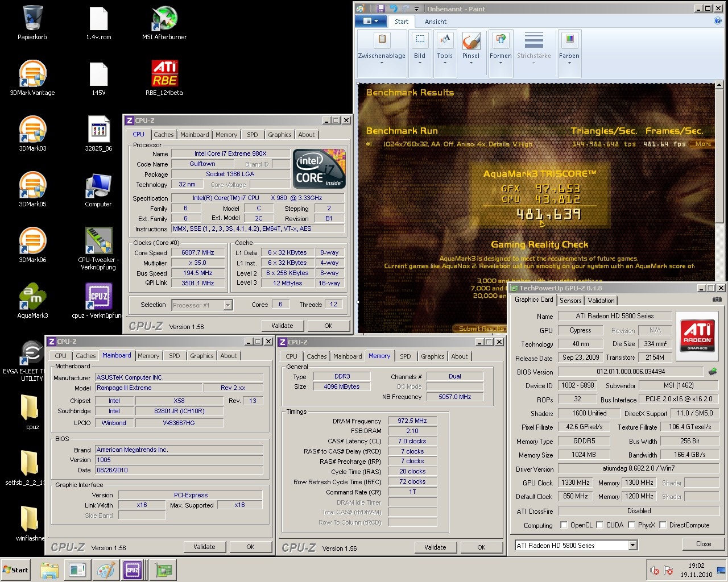Image resolution: width=728 pixels, height=582 pixels.
Task: Click the Close button in GPU-Z
Action: [x=704, y=544]
